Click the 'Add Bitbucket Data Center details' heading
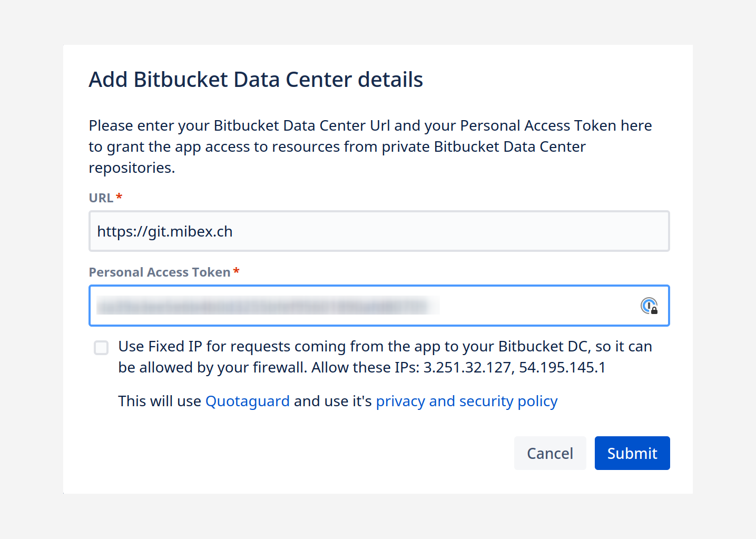The height and width of the screenshot is (539, 756). pos(256,80)
